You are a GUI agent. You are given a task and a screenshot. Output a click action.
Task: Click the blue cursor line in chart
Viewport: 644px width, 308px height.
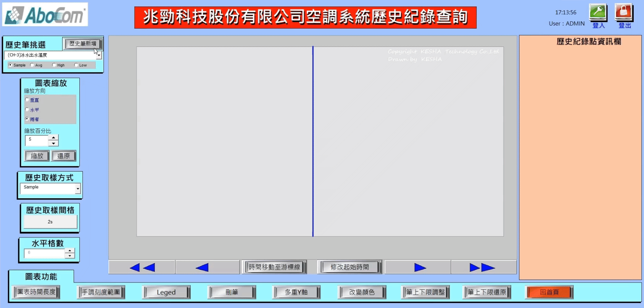pos(313,141)
